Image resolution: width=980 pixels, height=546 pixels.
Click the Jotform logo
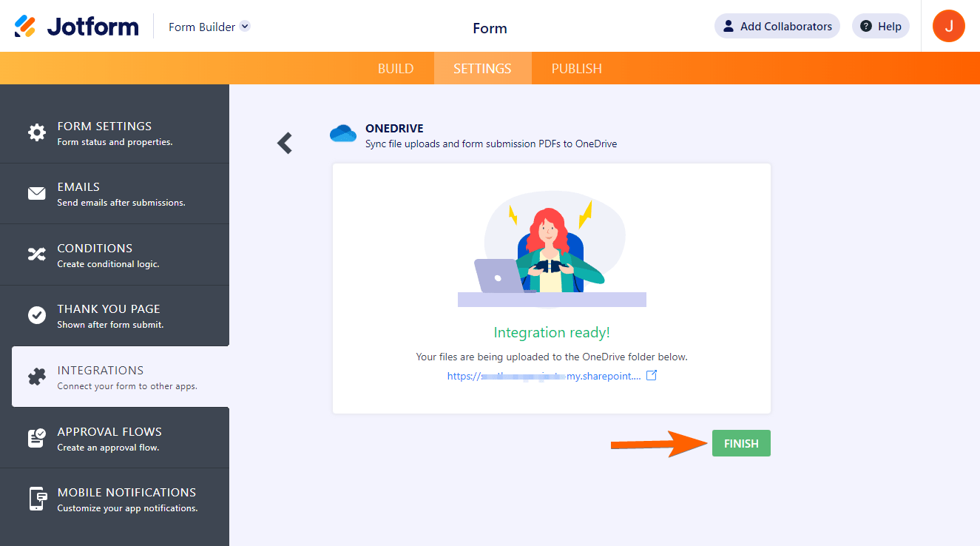pos(76,27)
